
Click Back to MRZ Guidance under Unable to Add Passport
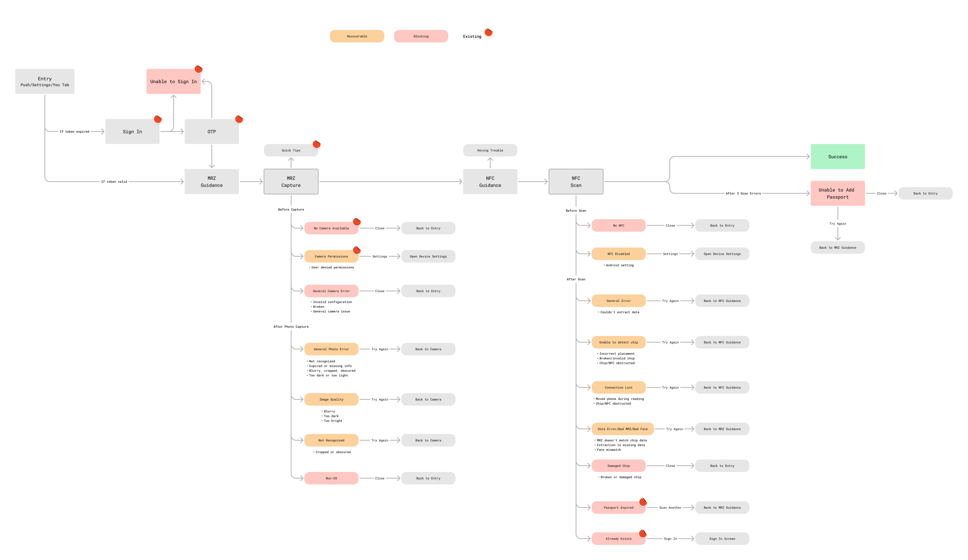point(838,247)
